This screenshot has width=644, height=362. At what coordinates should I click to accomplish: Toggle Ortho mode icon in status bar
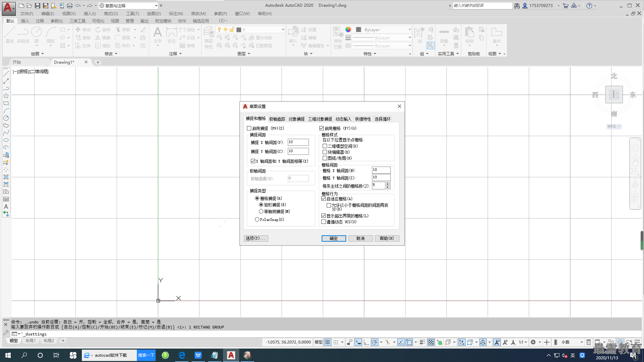click(x=366, y=342)
